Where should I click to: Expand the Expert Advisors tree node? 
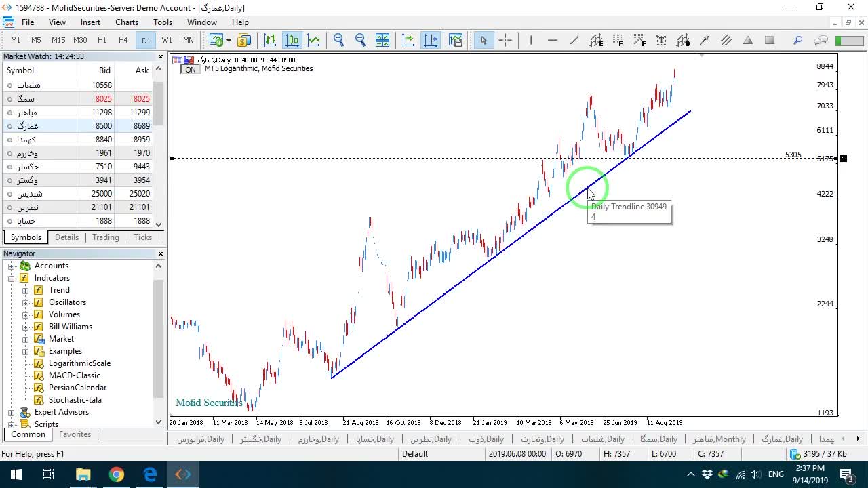coord(12,412)
